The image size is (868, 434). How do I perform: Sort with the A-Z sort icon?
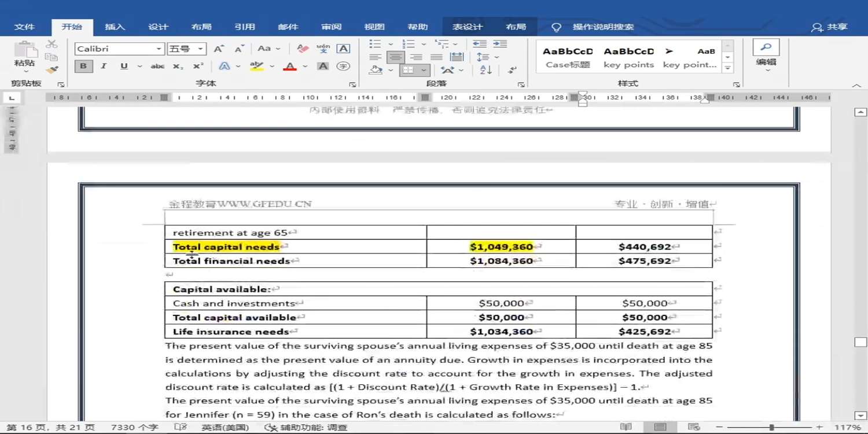[486, 70]
